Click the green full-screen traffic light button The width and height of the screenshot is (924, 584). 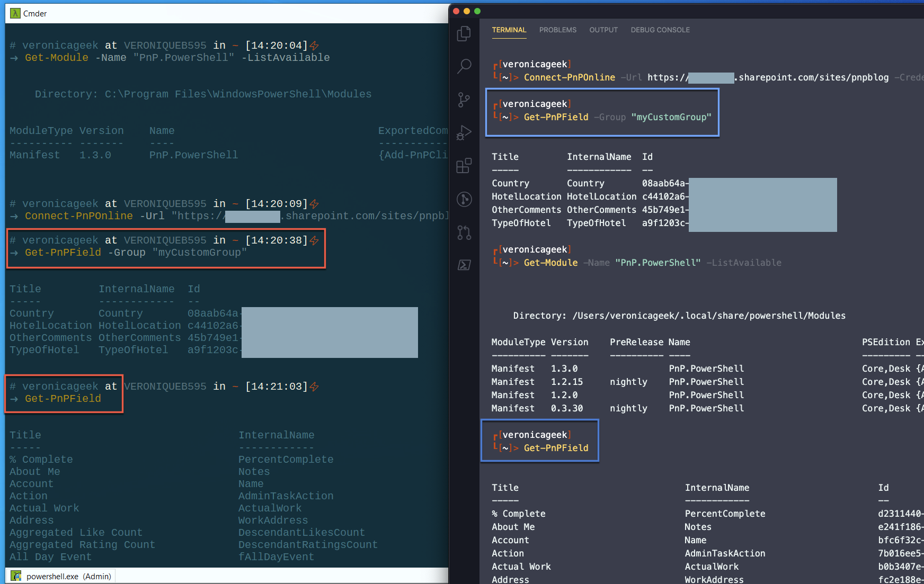(477, 11)
